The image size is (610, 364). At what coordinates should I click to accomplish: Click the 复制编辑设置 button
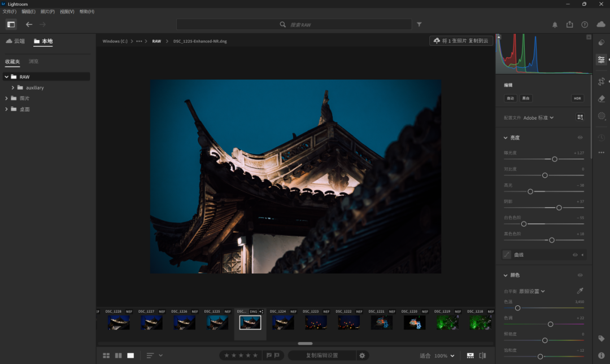click(x=322, y=356)
